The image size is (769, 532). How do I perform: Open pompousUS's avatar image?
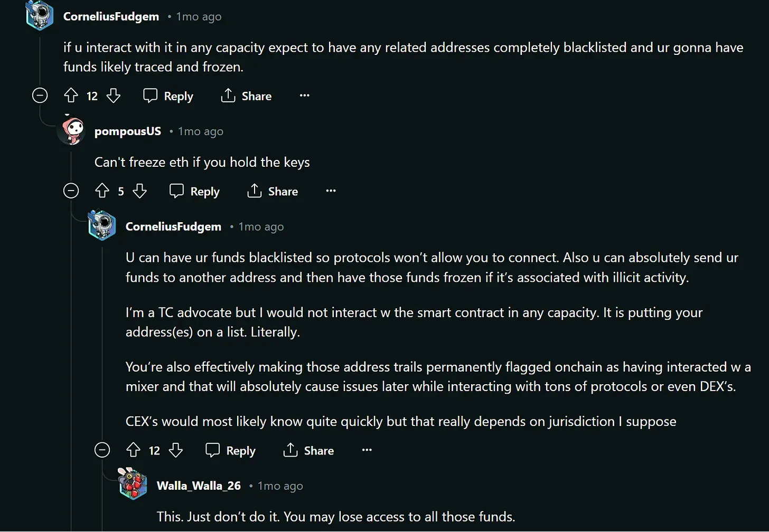(71, 130)
